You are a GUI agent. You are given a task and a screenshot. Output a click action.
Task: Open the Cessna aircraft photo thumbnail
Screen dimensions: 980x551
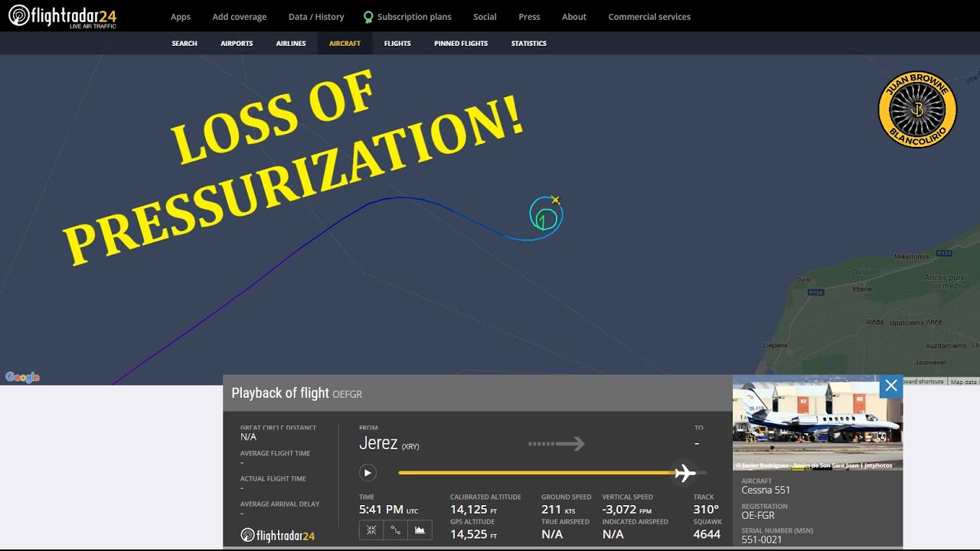(x=818, y=422)
